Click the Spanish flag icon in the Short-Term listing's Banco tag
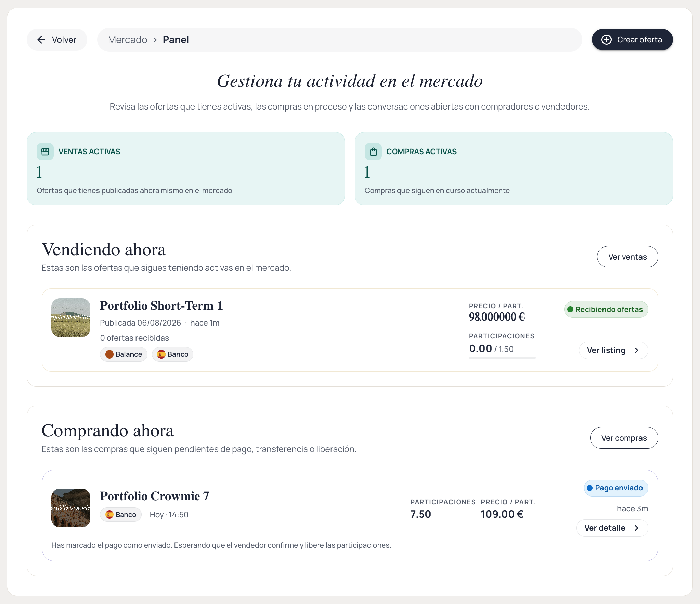This screenshot has width=700, height=604. (x=161, y=354)
